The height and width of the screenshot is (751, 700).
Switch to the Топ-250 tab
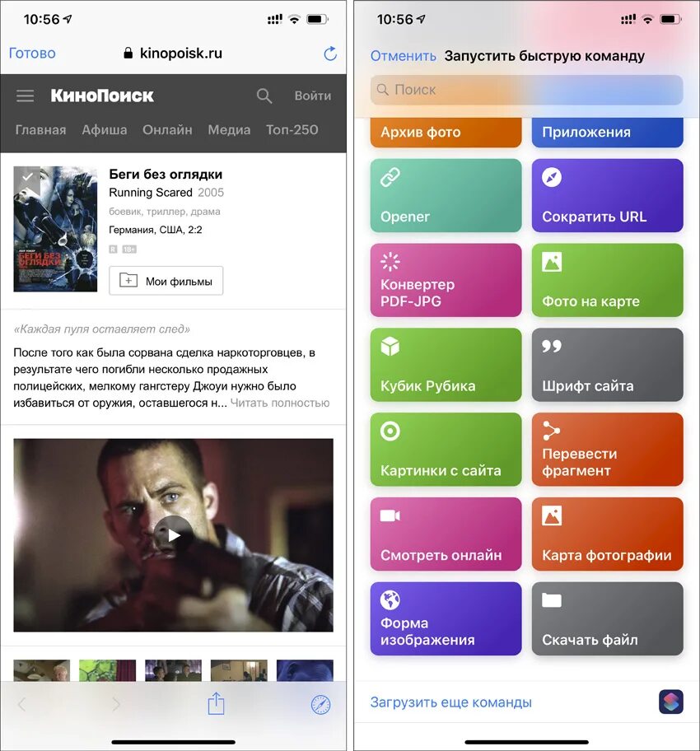(292, 130)
